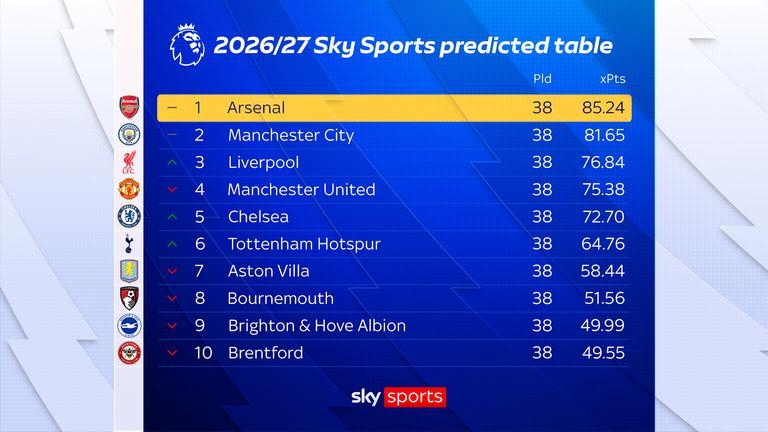Image resolution: width=768 pixels, height=432 pixels.
Task: Click the Liverpool club crest
Action: point(129,162)
